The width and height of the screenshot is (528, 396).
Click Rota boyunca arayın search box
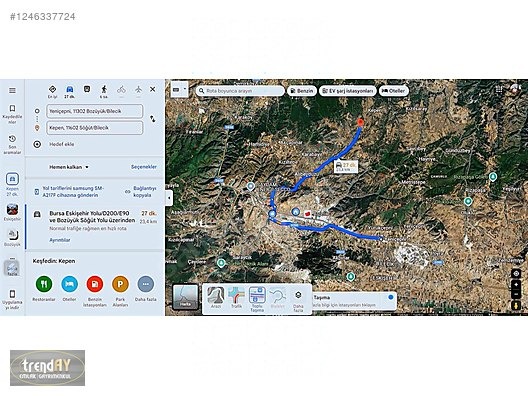pos(240,91)
